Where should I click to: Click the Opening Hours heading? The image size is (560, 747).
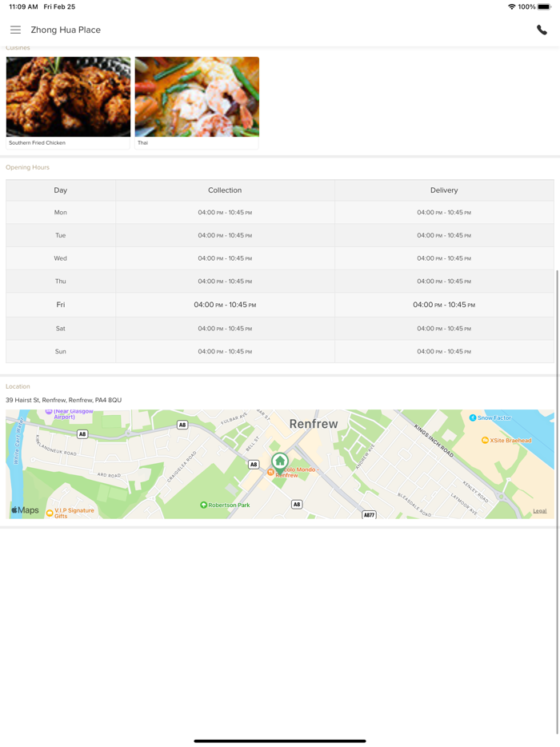coord(28,167)
